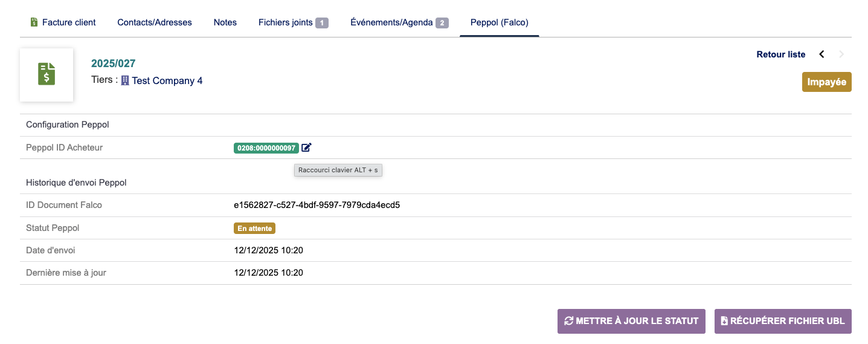
Task: Click the En attente Peppol status badge
Action: tap(254, 229)
